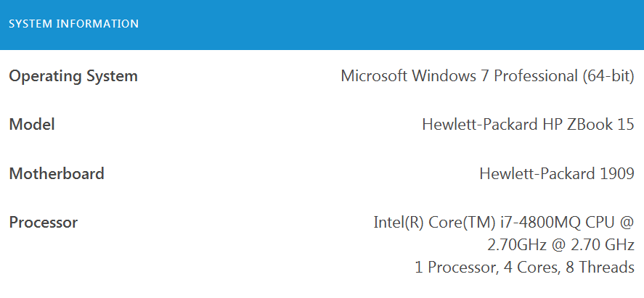Click the 8 Threads text
644x298 pixels.
click(602, 267)
